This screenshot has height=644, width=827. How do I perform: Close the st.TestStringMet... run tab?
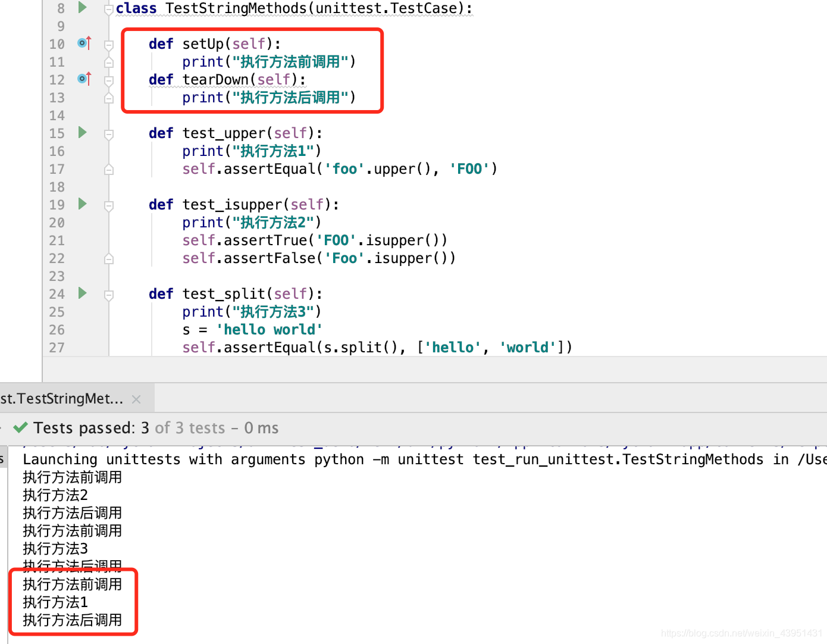[136, 399]
